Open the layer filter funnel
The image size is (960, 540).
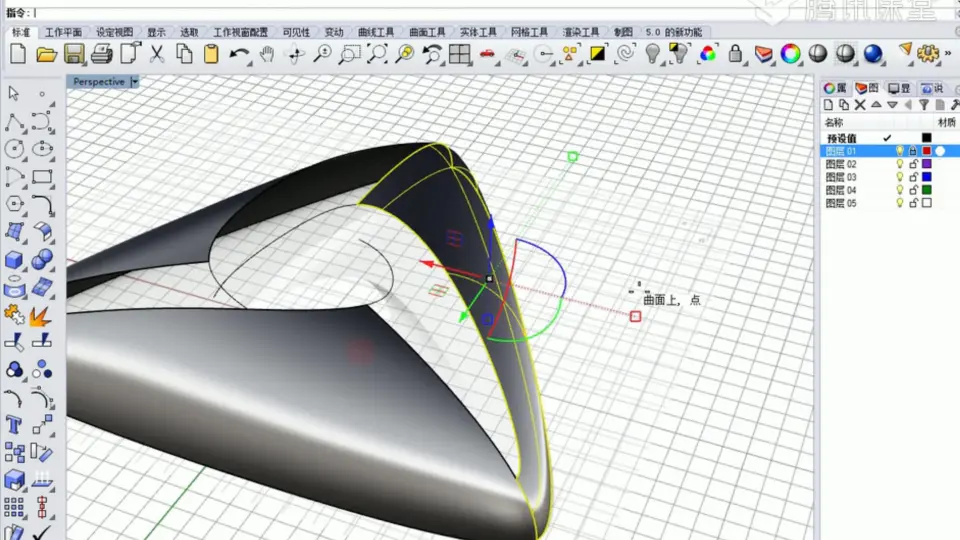coord(924,105)
